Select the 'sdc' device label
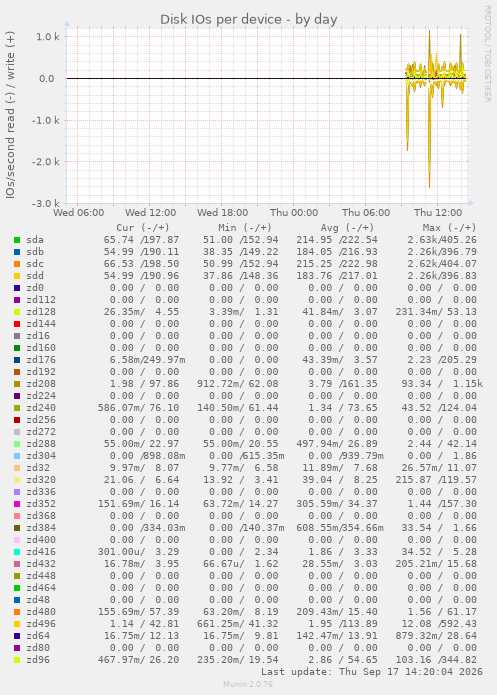This screenshot has height=695, width=497. [x=35, y=264]
